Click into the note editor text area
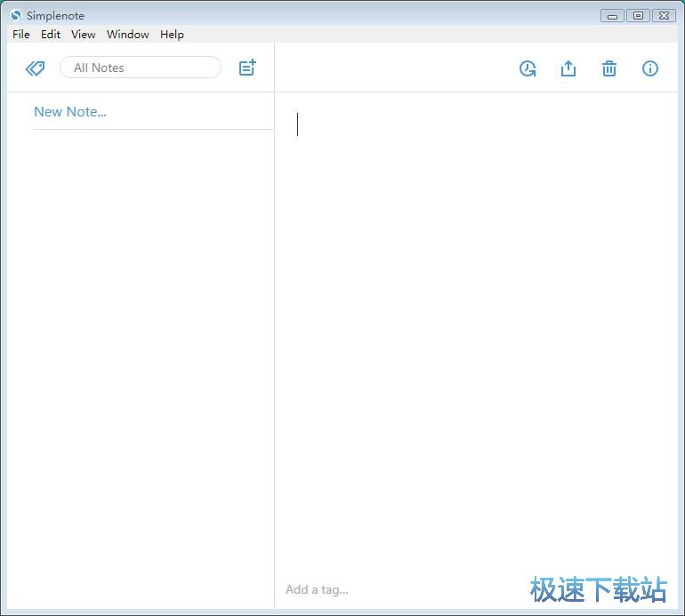 (476, 332)
